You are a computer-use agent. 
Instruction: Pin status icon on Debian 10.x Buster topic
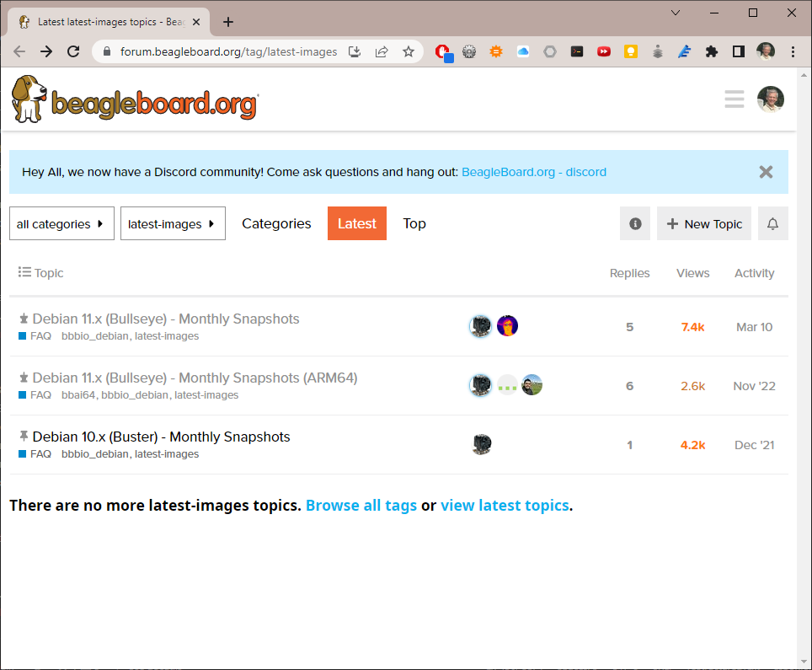click(x=23, y=437)
